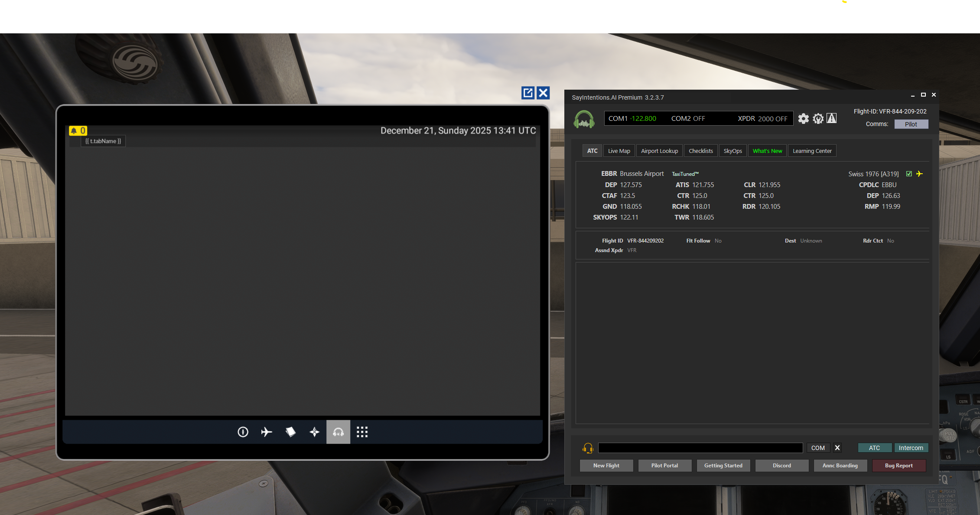Switch communication to Intercom

point(911,448)
